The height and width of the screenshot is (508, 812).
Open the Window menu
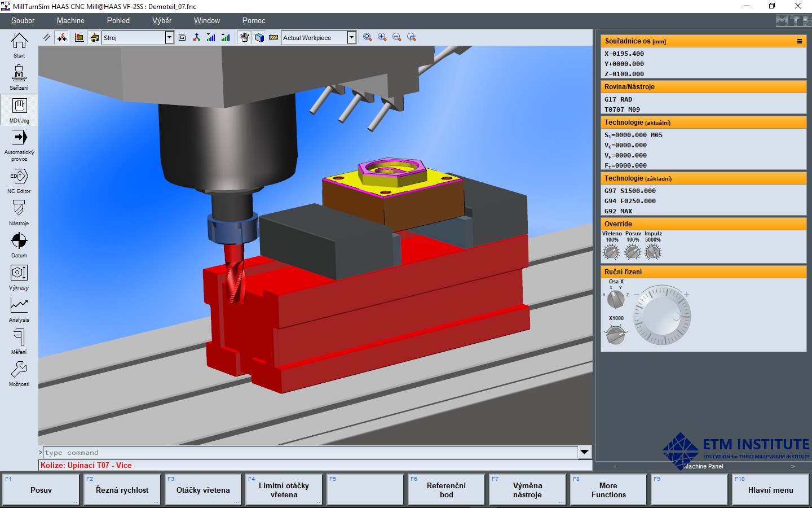tap(207, 21)
